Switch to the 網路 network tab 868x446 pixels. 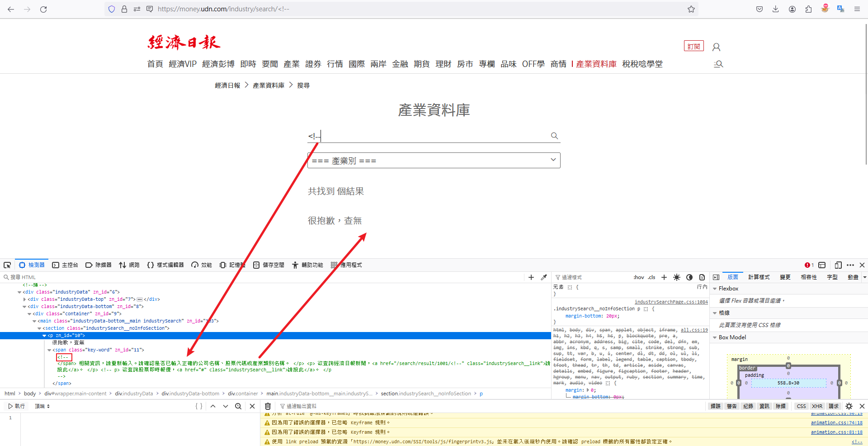(x=129, y=265)
